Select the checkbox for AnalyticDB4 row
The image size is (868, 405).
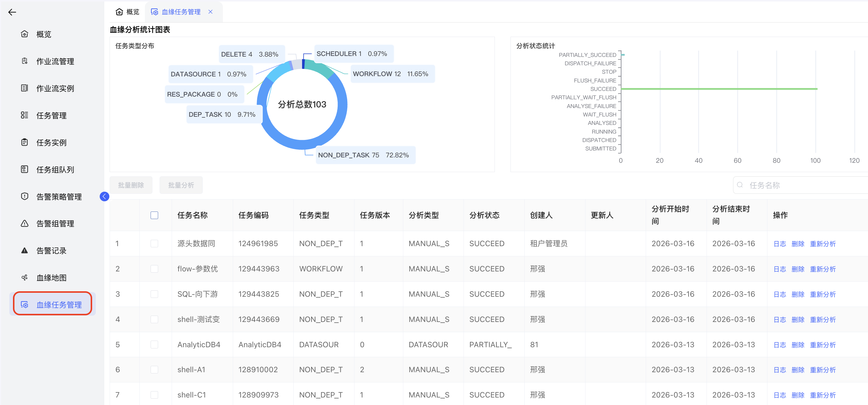tap(154, 345)
